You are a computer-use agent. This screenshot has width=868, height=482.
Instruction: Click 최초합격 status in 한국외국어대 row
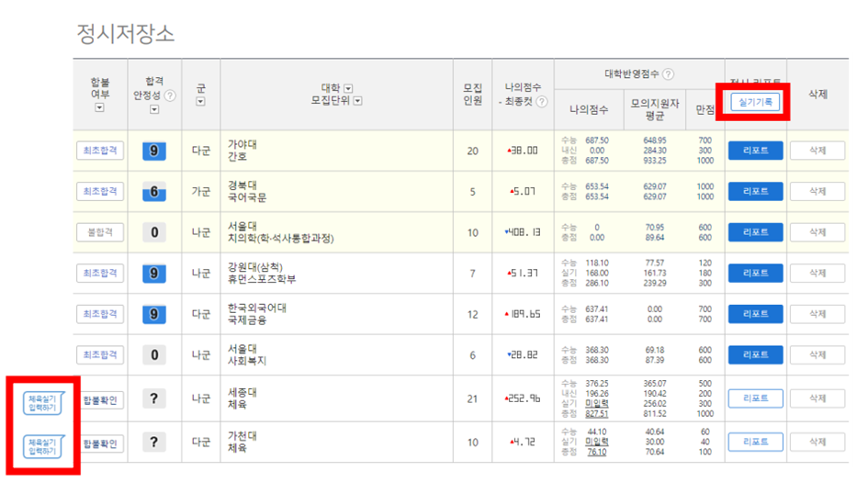point(100,314)
